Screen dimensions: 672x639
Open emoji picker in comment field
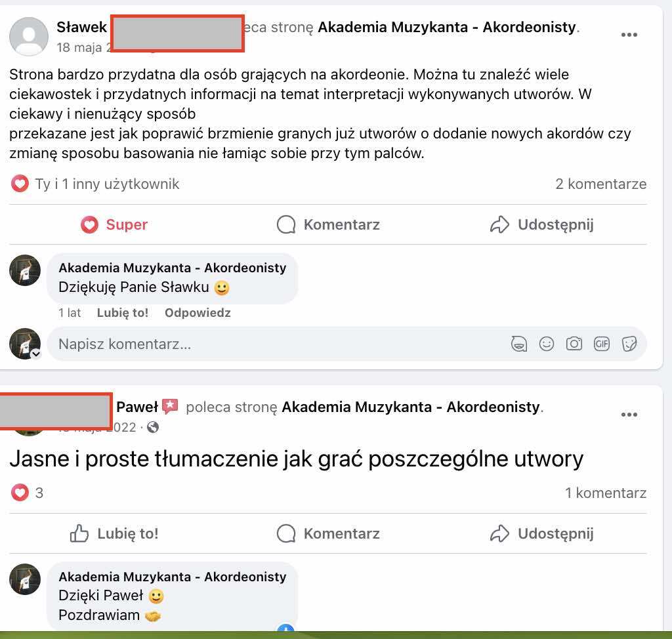[546, 344]
